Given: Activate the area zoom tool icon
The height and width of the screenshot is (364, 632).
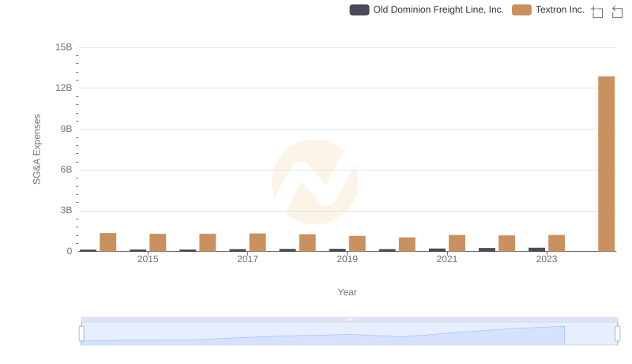Looking at the screenshot, I should coord(597,12).
